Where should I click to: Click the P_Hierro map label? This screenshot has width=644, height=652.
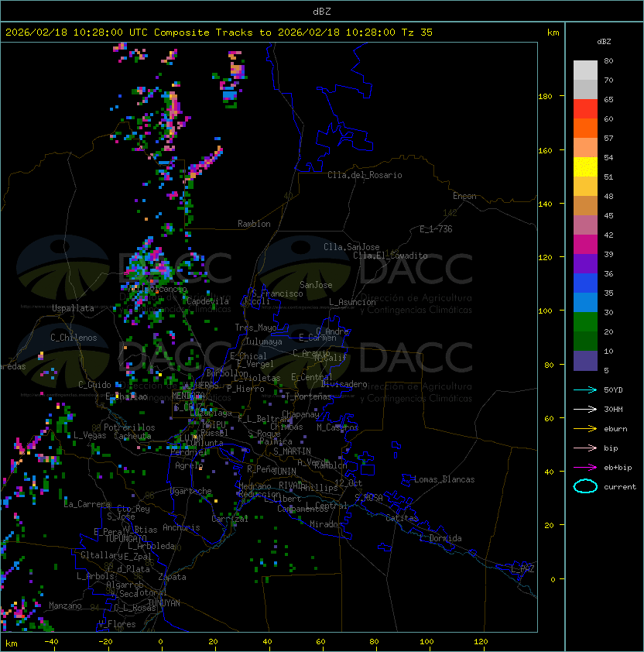click(x=245, y=389)
